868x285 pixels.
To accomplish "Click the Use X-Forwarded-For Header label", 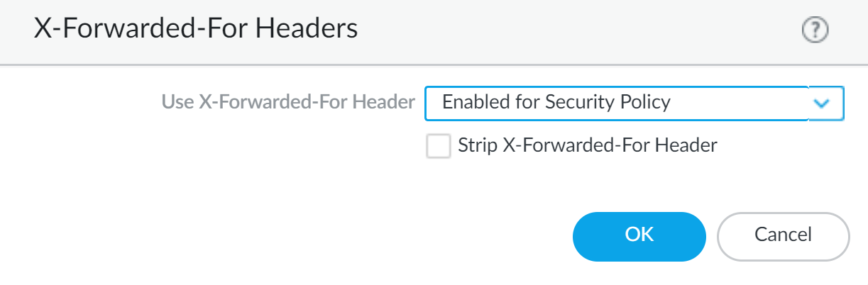I will 288,103.
